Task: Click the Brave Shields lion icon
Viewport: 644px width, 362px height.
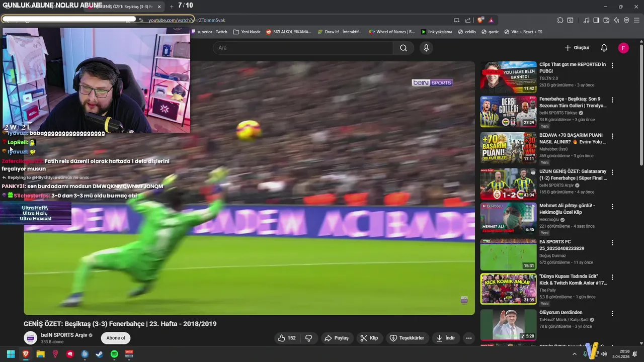Action: [x=480, y=20]
